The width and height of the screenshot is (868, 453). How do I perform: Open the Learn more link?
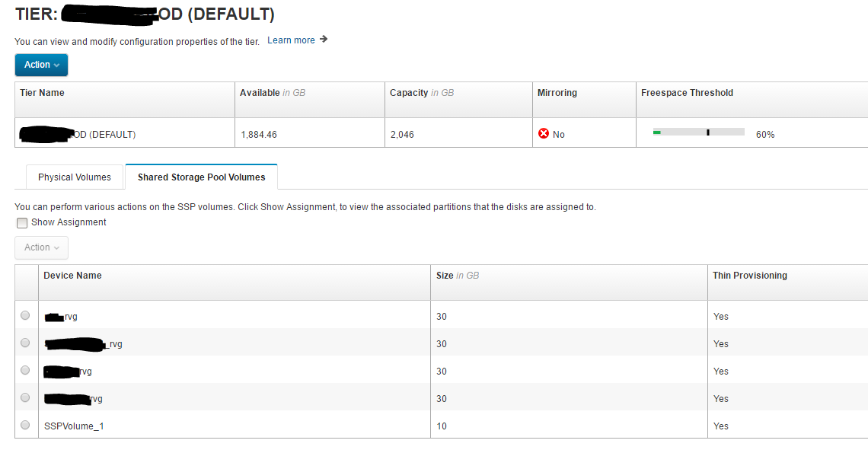291,40
